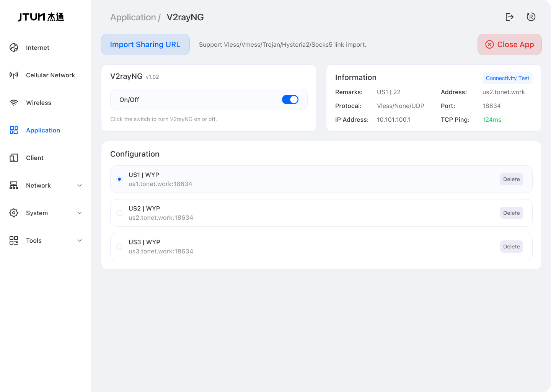Click the Tools grid icon
The height and width of the screenshot is (392, 551).
click(14, 240)
